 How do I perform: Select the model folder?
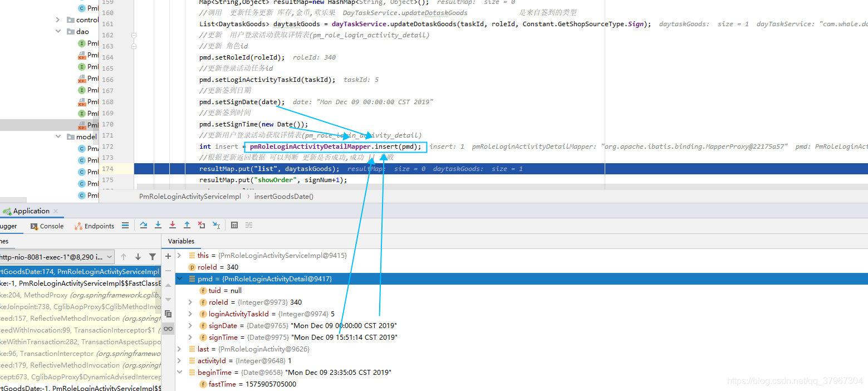(86, 136)
